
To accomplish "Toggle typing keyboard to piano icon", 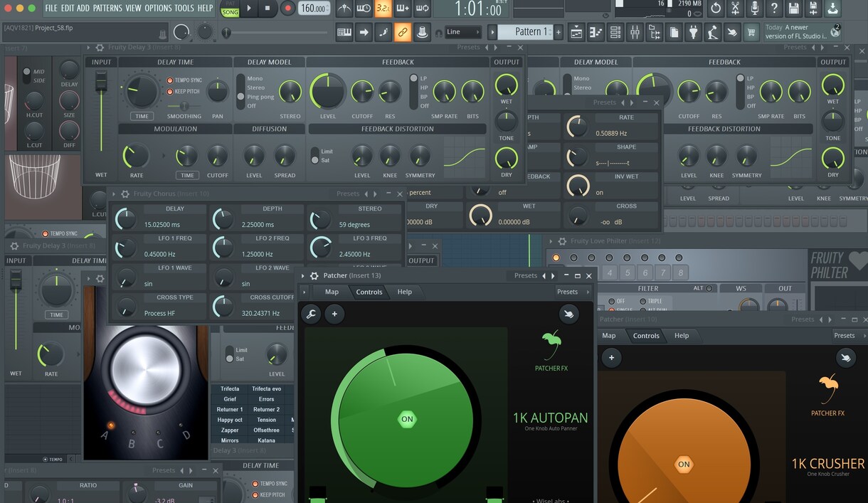I will coord(344,32).
